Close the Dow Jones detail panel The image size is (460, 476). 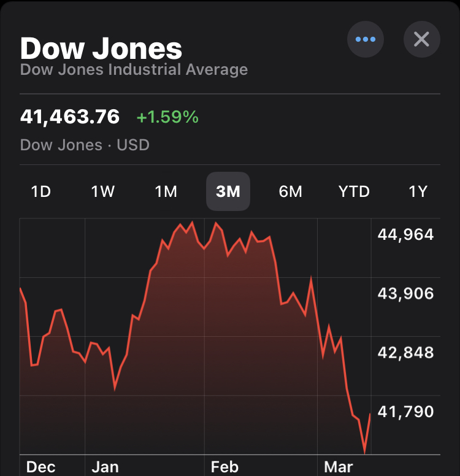[421, 40]
